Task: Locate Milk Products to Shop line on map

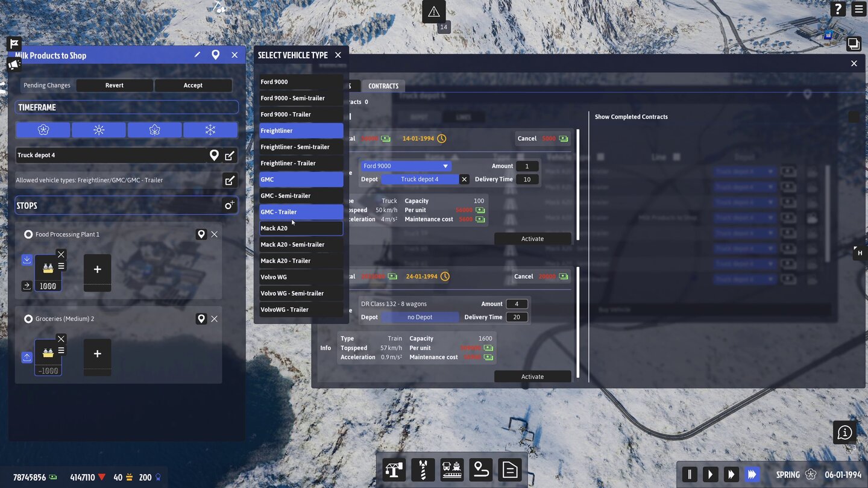Action: [x=215, y=55]
